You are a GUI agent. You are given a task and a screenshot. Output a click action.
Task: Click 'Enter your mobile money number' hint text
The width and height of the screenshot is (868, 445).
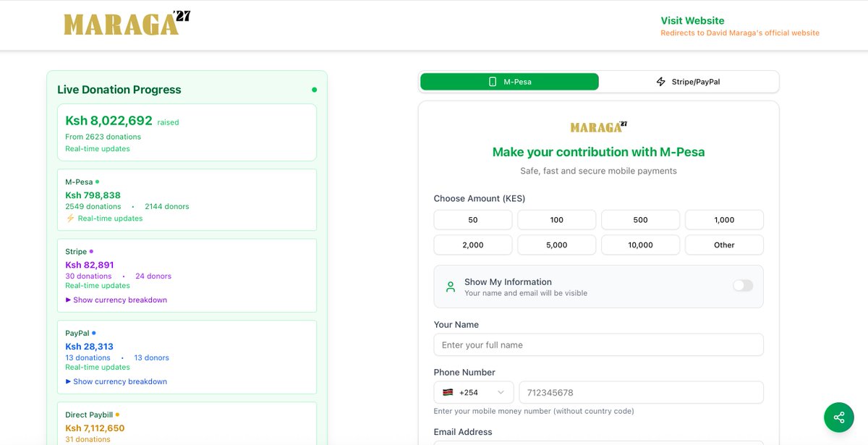[534, 411]
